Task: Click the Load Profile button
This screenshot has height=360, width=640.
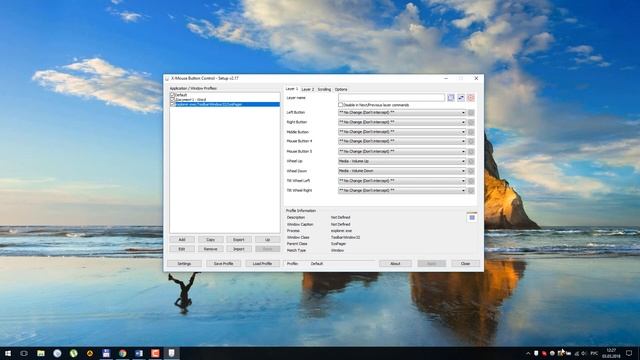Action: pos(262,264)
